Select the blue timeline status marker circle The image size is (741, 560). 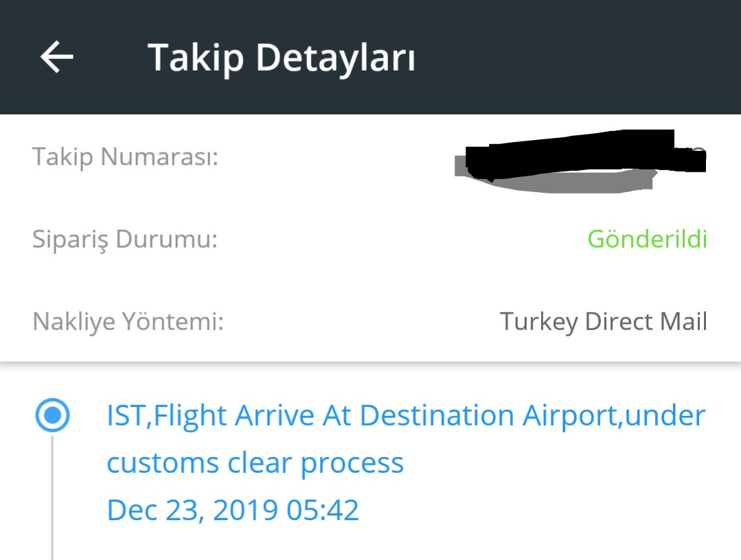coord(52,415)
